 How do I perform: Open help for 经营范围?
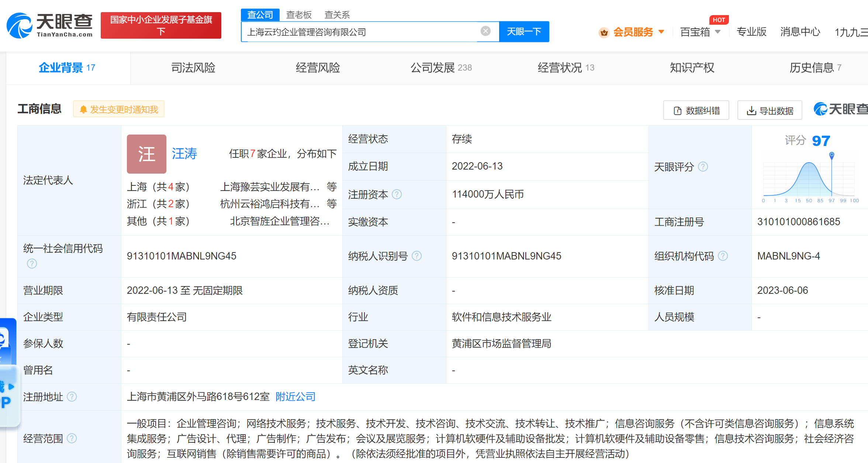tap(72, 438)
